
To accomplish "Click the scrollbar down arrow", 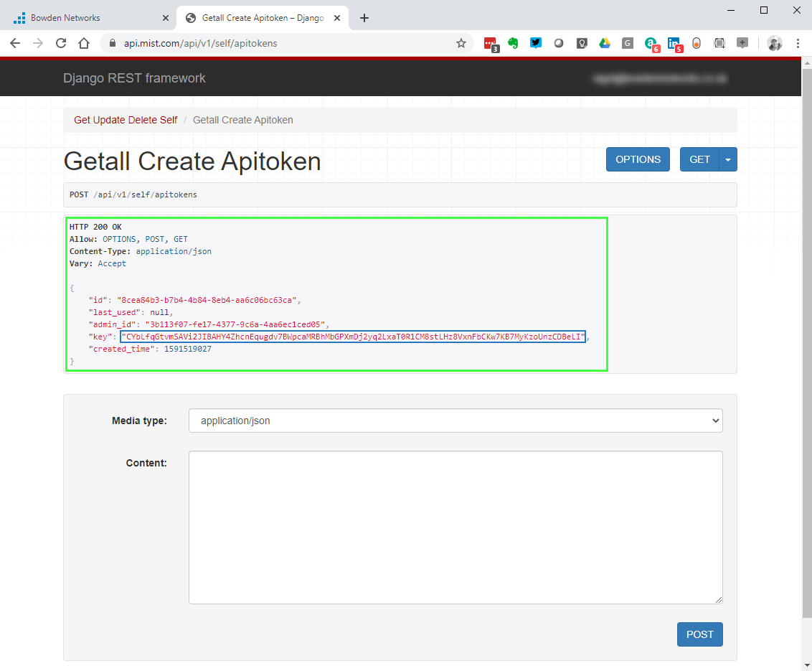I will click(x=807, y=665).
